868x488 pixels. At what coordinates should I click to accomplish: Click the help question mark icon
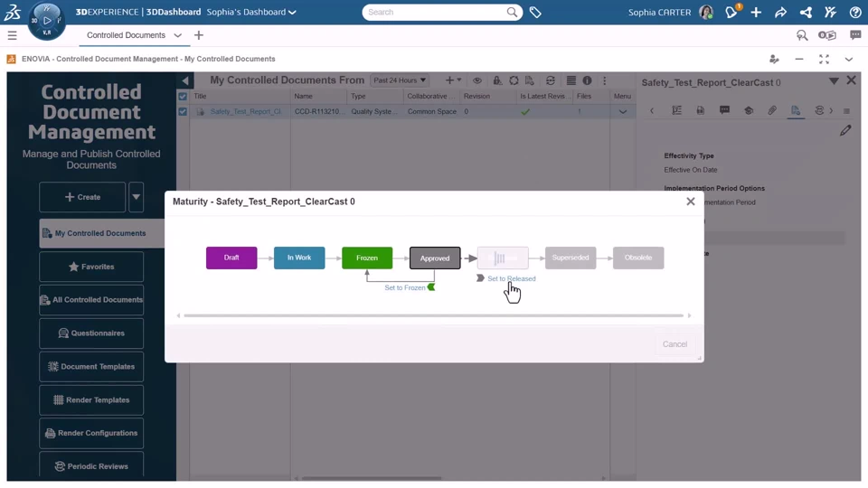855,12
